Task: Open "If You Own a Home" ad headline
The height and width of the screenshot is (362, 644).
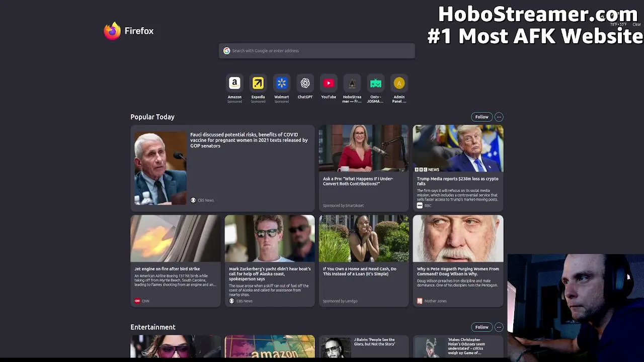Action: (360, 271)
